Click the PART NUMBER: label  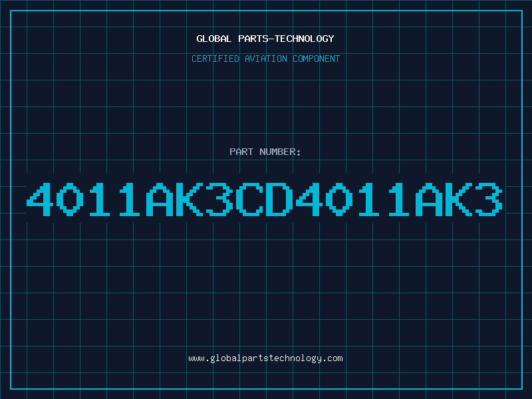[265, 152]
